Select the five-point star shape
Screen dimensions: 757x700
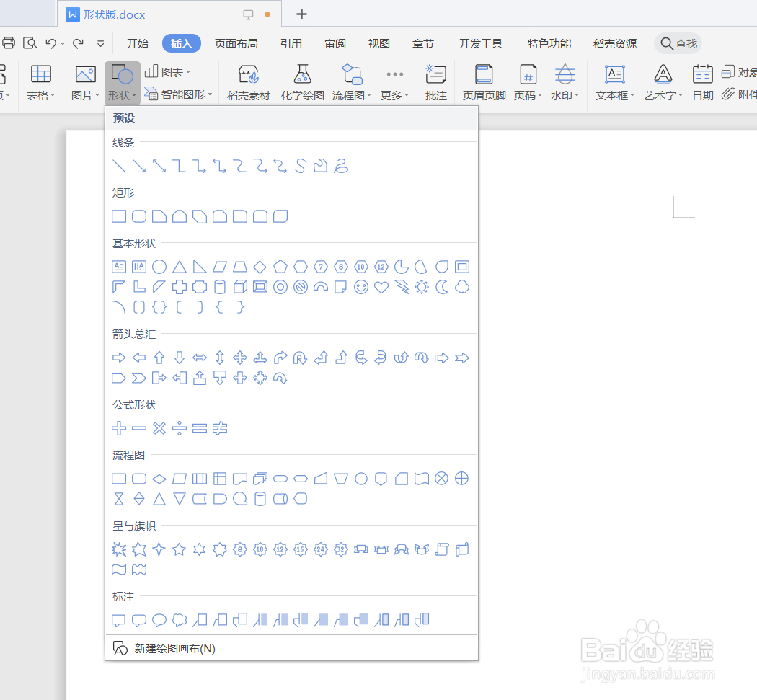(179, 549)
